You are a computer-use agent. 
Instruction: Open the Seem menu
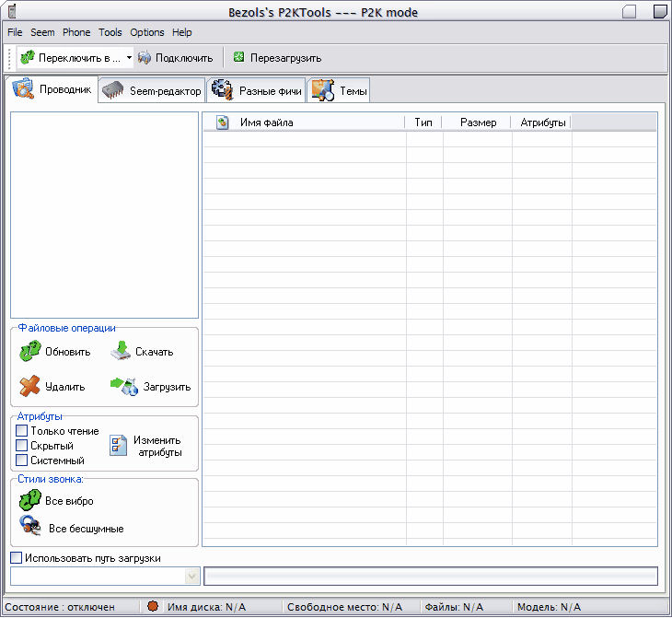[x=42, y=32]
